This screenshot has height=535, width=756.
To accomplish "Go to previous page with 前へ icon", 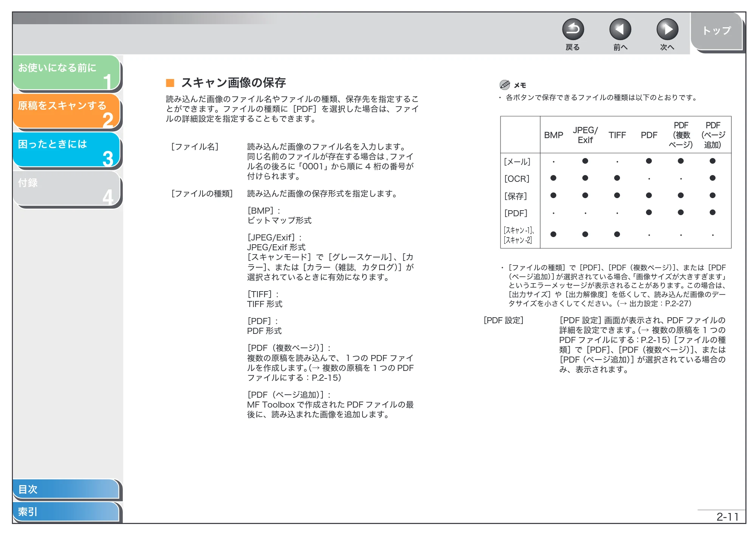I will (x=620, y=29).
